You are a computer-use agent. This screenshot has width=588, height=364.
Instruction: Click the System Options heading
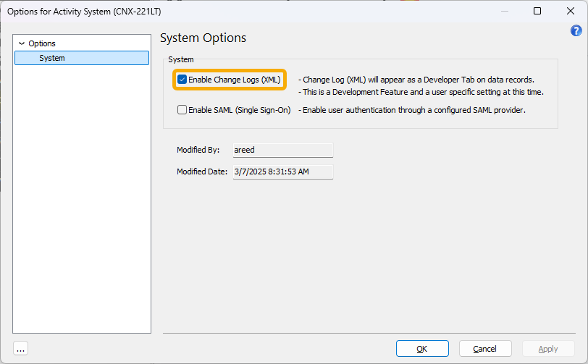[203, 38]
